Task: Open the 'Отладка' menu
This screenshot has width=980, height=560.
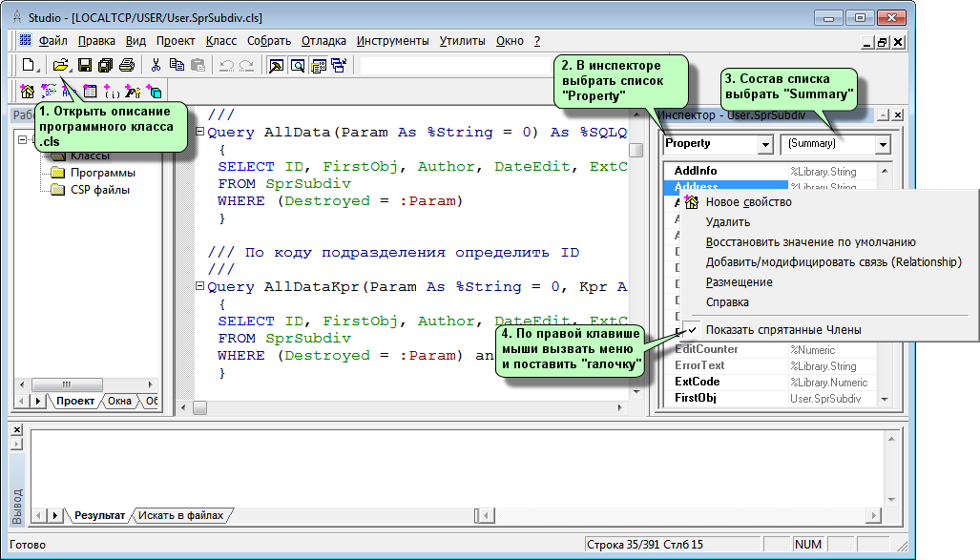Action: pos(323,41)
